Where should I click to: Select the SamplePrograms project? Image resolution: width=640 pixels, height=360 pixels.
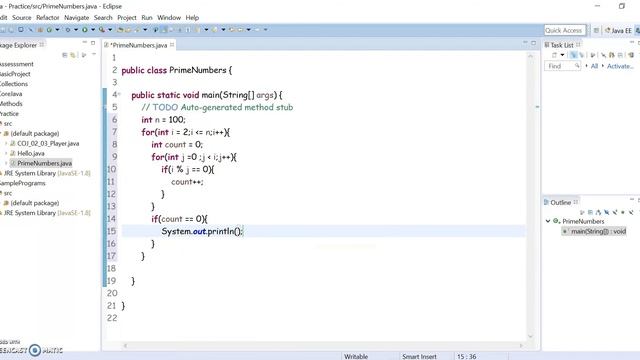pos(23,183)
